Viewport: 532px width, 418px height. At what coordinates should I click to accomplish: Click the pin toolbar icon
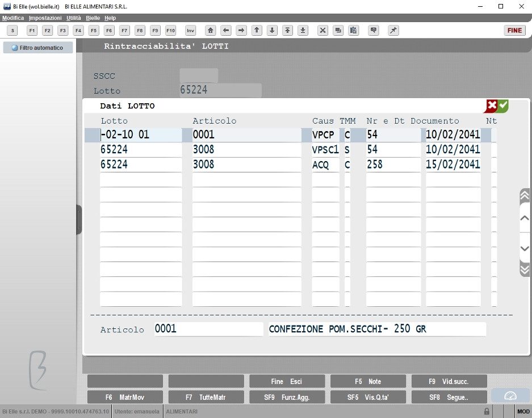(x=393, y=31)
